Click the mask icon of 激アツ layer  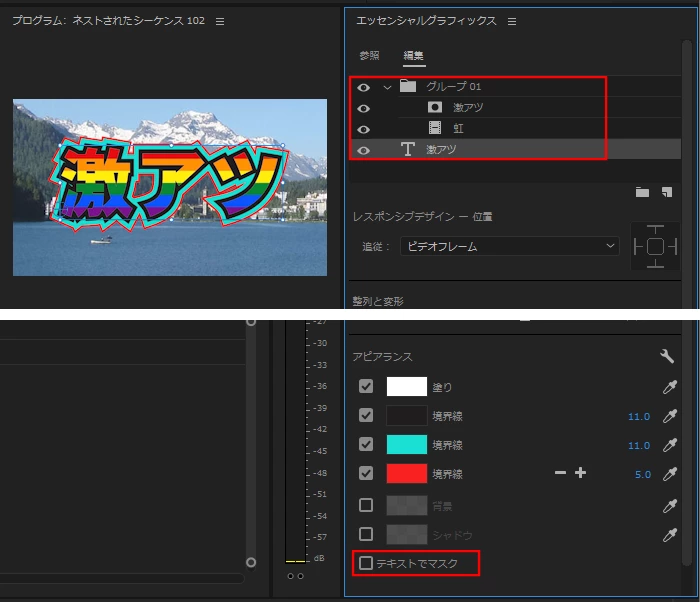click(435, 107)
